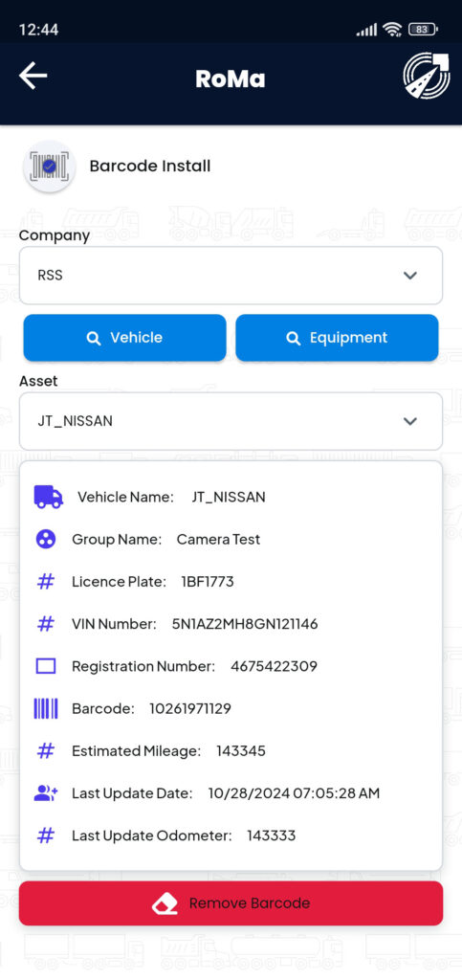Tap the red Remove Barcode button
Screen dimensions: 462x980
tap(231, 903)
